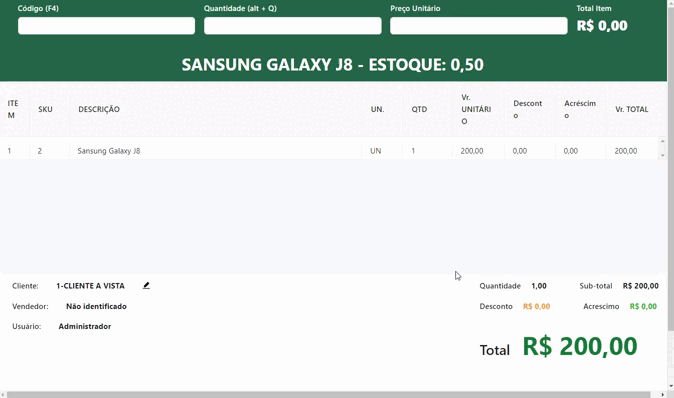
Task: Click the Quantidade (alt + Q) input field
Action: (293, 26)
